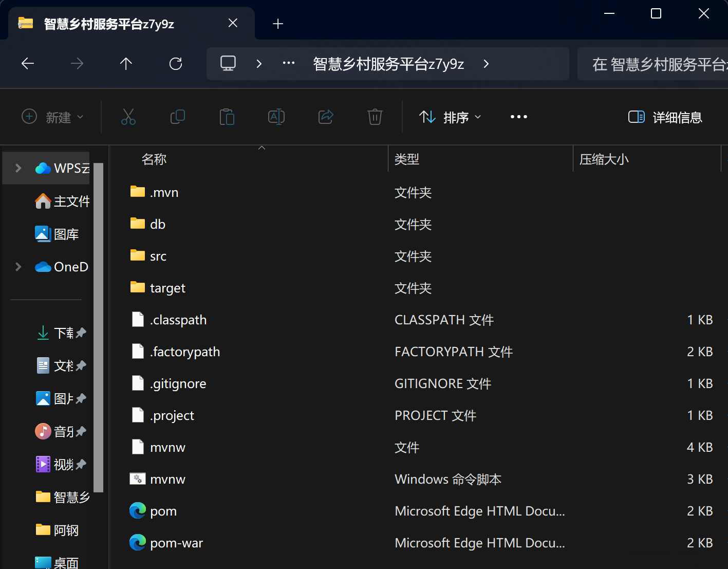The width and height of the screenshot is (728, 569).
Task: Show hidden path segments via ellipsis
Action: click(x=289, y=63)
